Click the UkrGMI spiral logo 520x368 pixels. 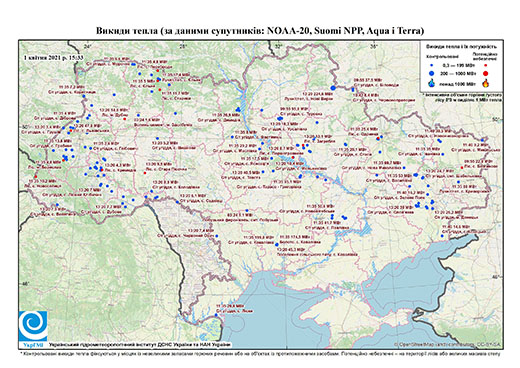[x=33, y=326]
